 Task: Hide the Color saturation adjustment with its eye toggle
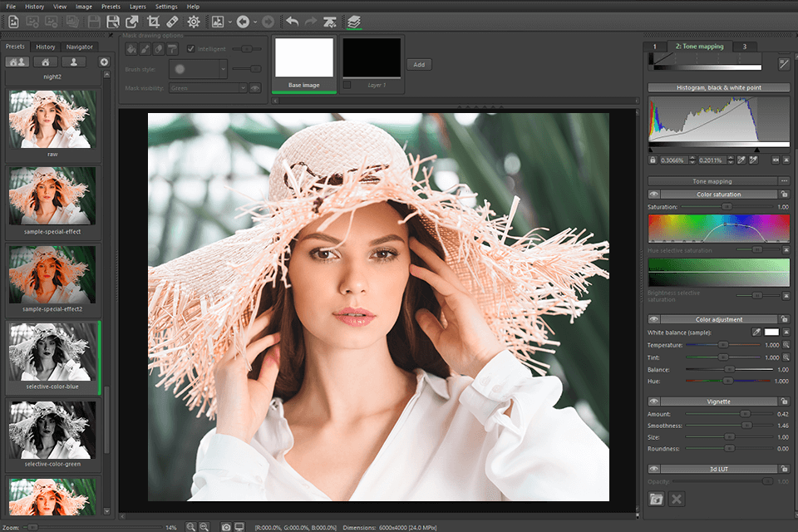(x=653, y=194)
